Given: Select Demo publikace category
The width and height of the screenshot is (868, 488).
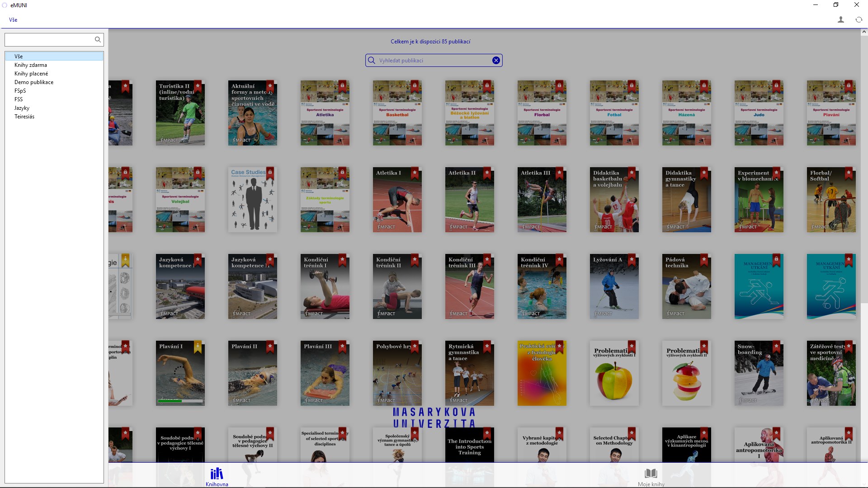Looking at the screenshot, I should (x=34, y=82).
